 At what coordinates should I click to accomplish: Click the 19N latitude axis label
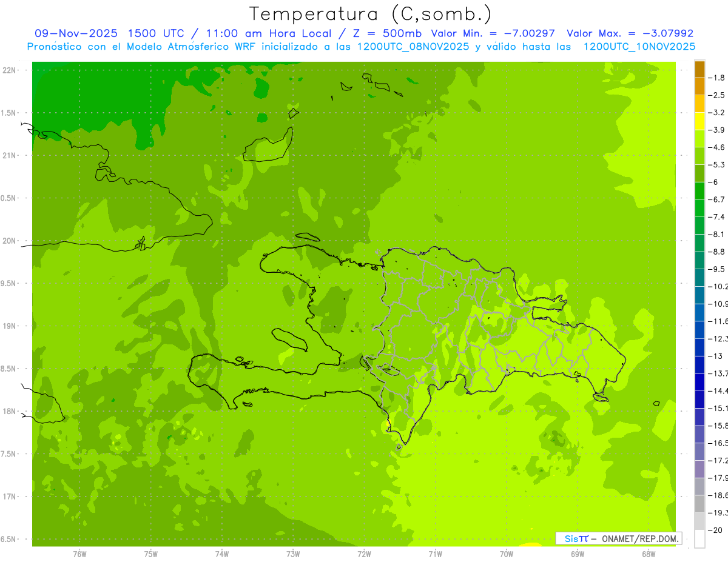tap(10, 326)
